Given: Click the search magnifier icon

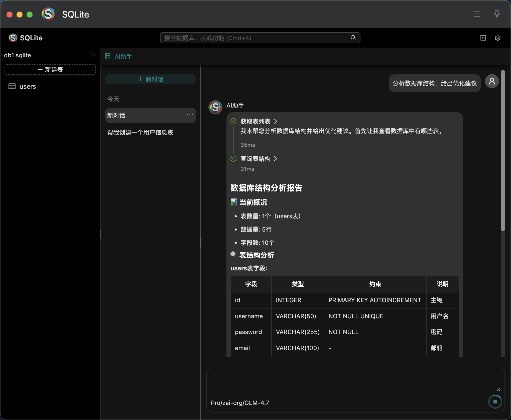Looking at the screenshot, I should 353,38.
